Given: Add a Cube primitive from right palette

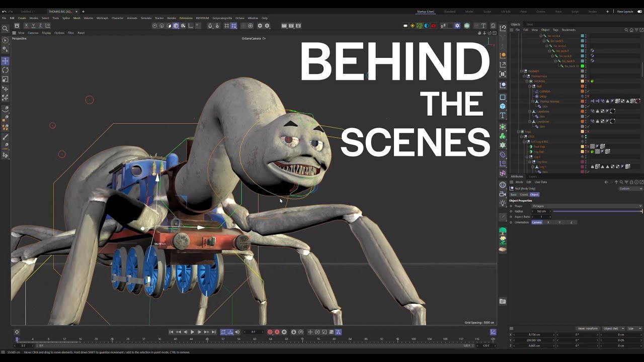Looking at the screenshot, I should [503, 106].
